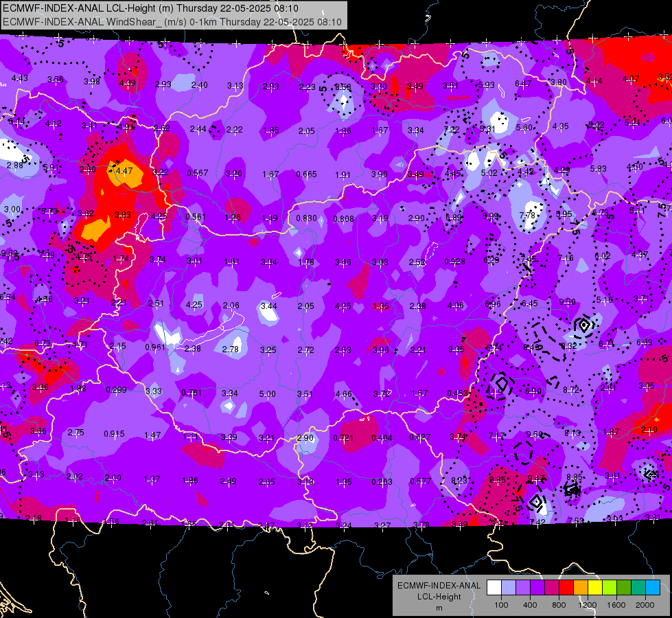
Task: Click the legend tick label 2000
Action: click(x=645, y=605)
